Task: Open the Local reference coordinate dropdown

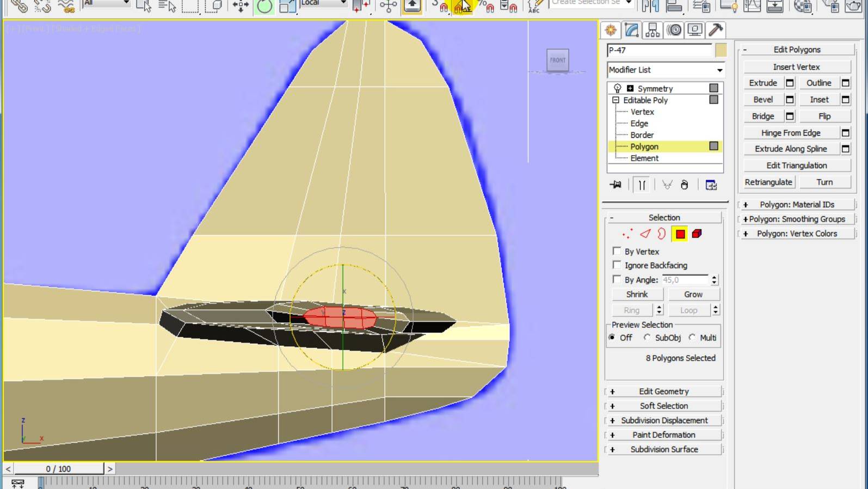Action: point(323,3)
